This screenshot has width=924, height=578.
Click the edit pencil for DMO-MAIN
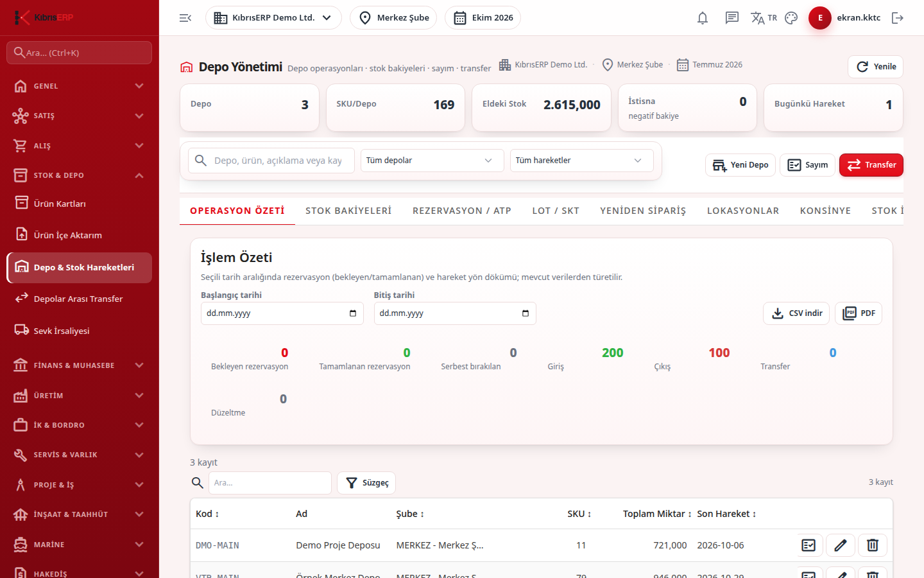(x=841, y=545)
